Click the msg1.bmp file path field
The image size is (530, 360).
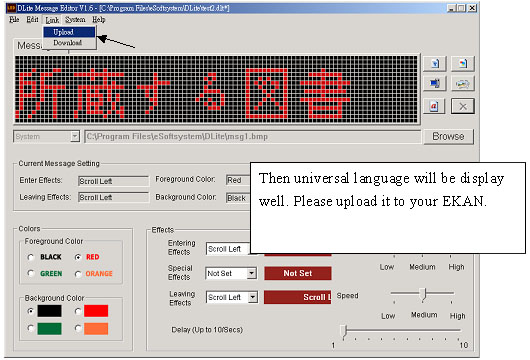253,137
